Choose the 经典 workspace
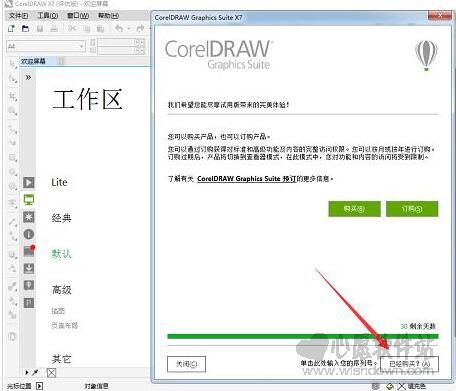Viewport: 456px width, 391px height. point(61,218)
